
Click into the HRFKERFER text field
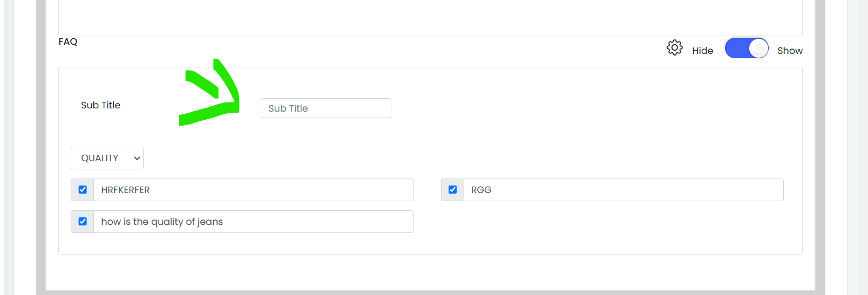[x=254, y=190]
